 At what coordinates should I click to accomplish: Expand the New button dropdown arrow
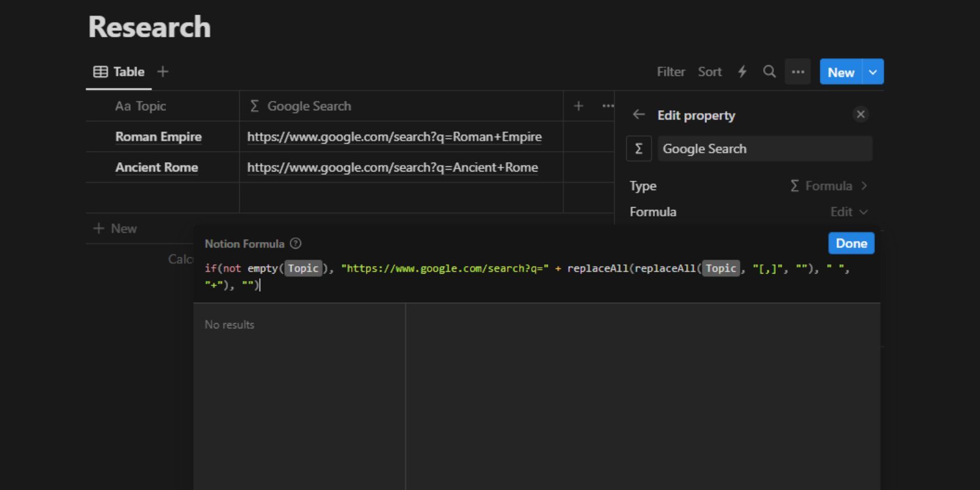click(873, 72)
